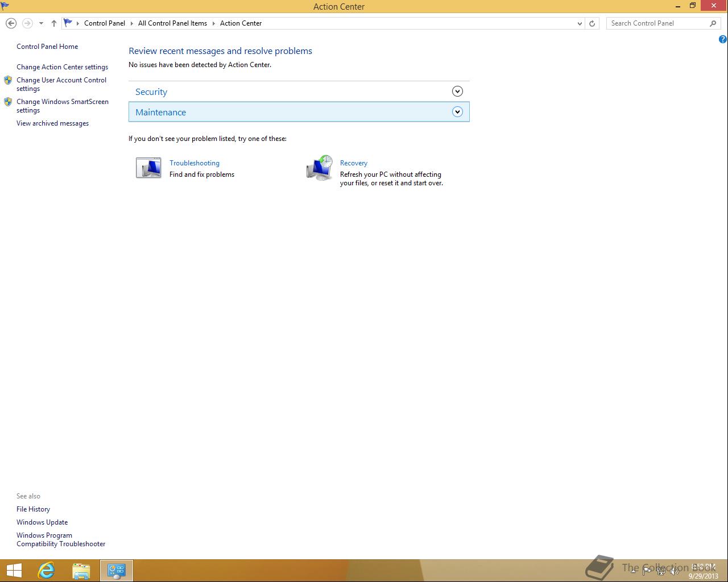Open View archived messages

pyautogui.click(x=52, y=123)
